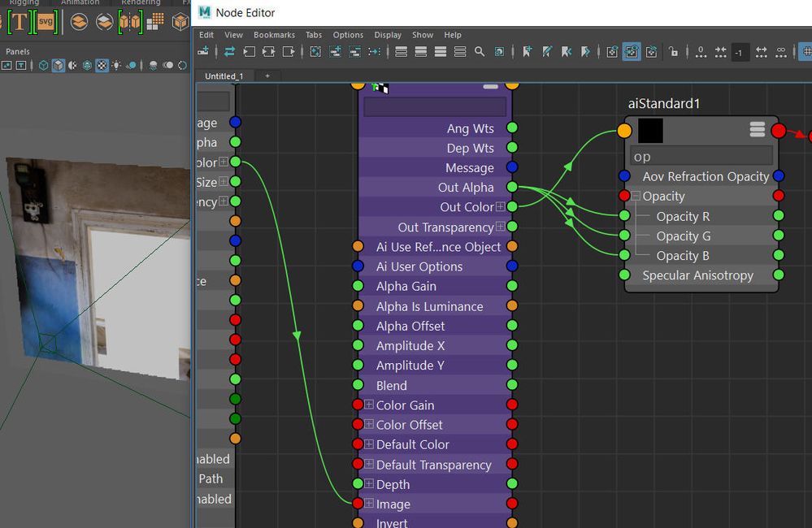Click the Out Alpha output port

(512, 187)
